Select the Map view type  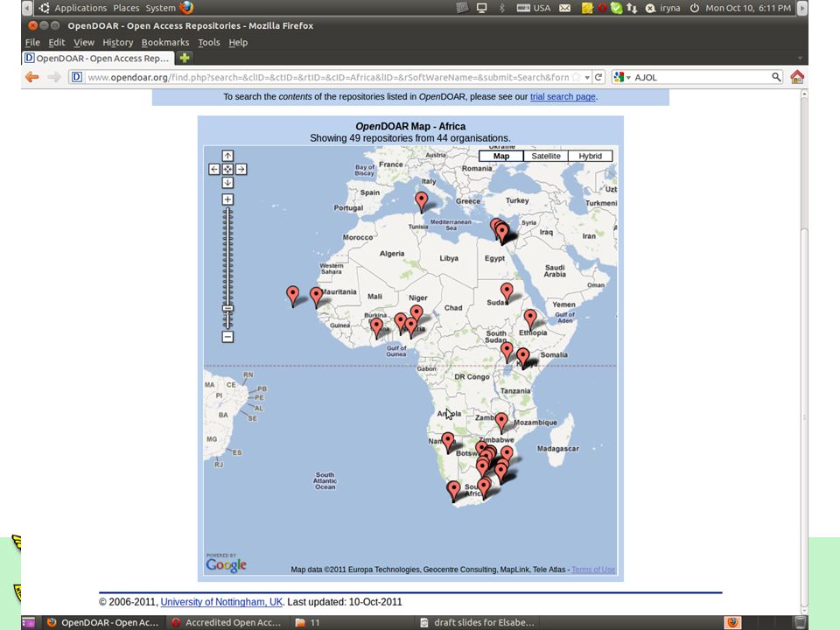(x=501, y=156)
